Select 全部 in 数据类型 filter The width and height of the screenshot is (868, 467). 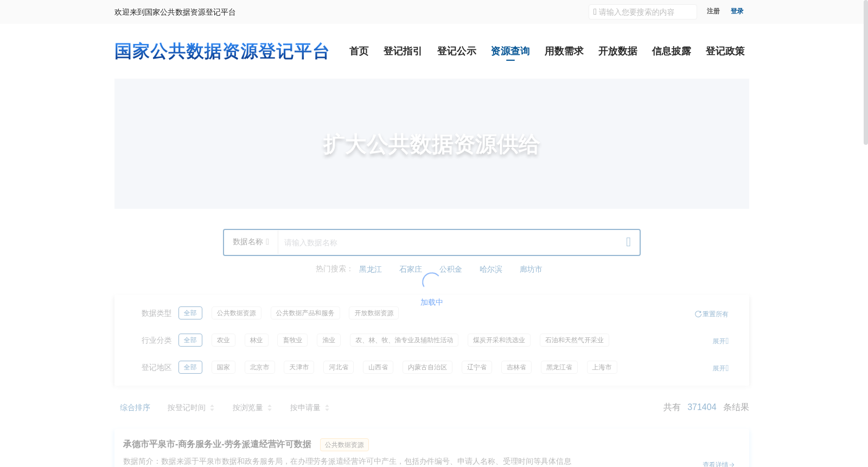[190, 313]
